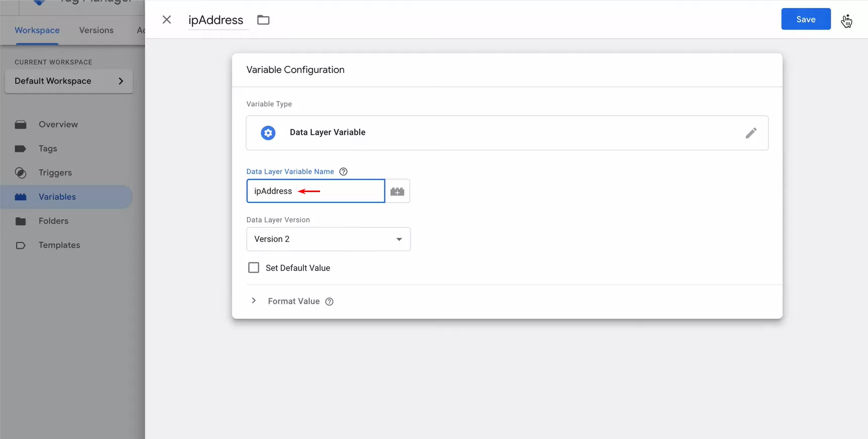Click the Variable Type label

click(x=269, y=104)
